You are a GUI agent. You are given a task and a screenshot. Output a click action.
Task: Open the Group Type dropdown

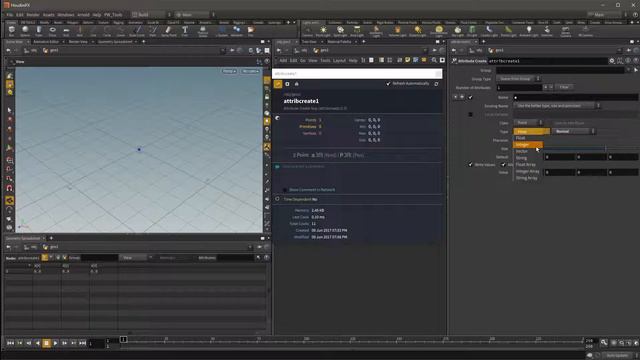(x=518, y=79)
